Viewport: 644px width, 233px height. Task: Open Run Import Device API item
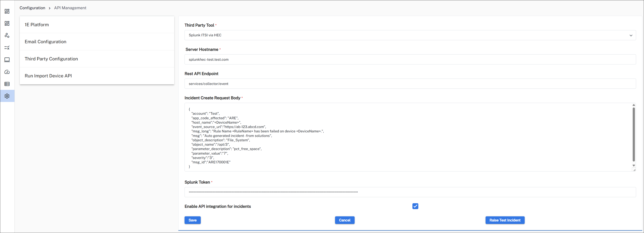point(97,76)
